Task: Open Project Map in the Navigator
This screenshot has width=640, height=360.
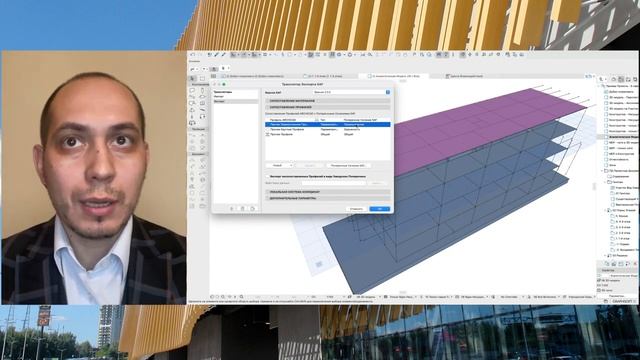Action: [x=613, y=79]
